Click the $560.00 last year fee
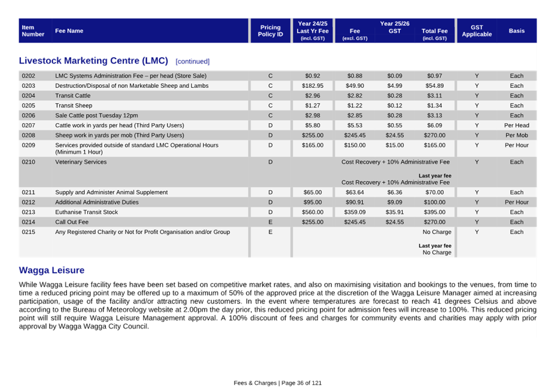 tap(313, 212)
